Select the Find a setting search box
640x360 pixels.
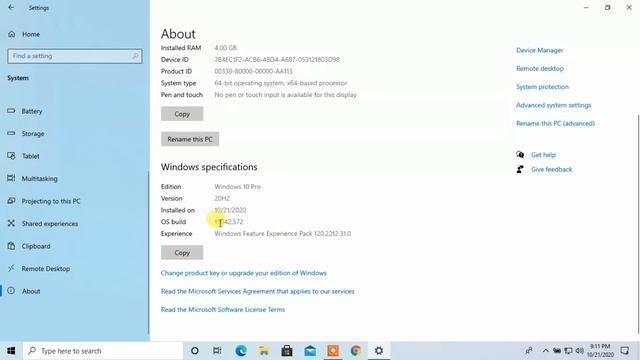pyautogui.click(x=75, y=56)
